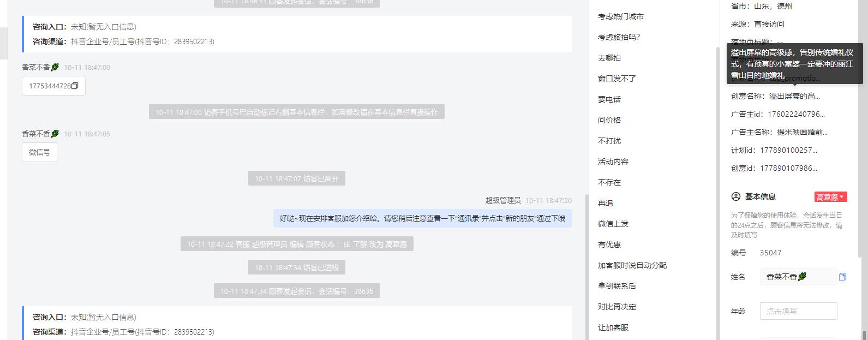The height and width of the screenshot is (340, 868).
Task: Select 加客服时说自动分配 quick reply
Action: coord(632,265)
